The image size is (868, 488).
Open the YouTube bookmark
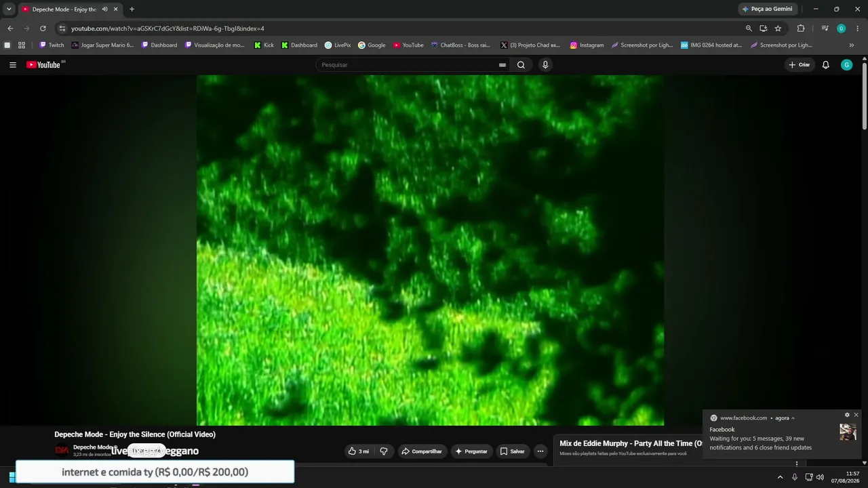(408, 45)
